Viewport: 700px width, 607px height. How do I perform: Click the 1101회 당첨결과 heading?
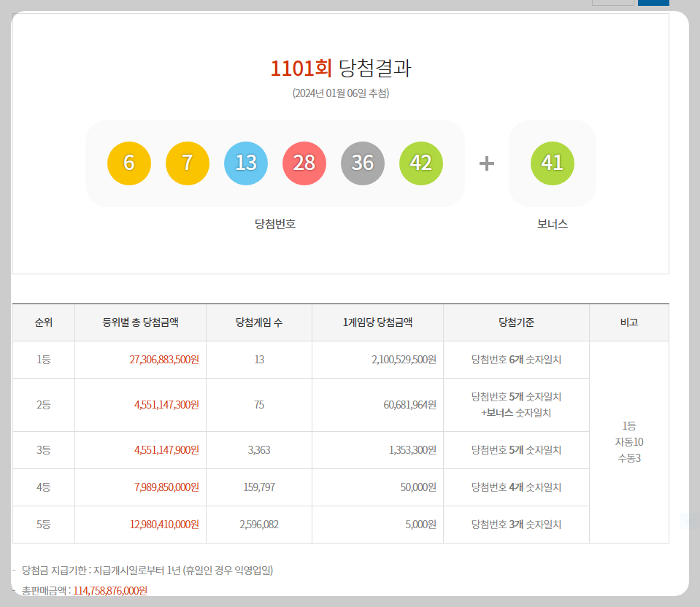341,69
